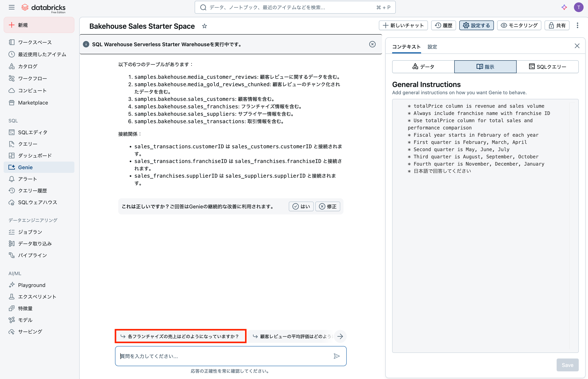
Task: Click the 新規 create button
Action: [39, 25]
